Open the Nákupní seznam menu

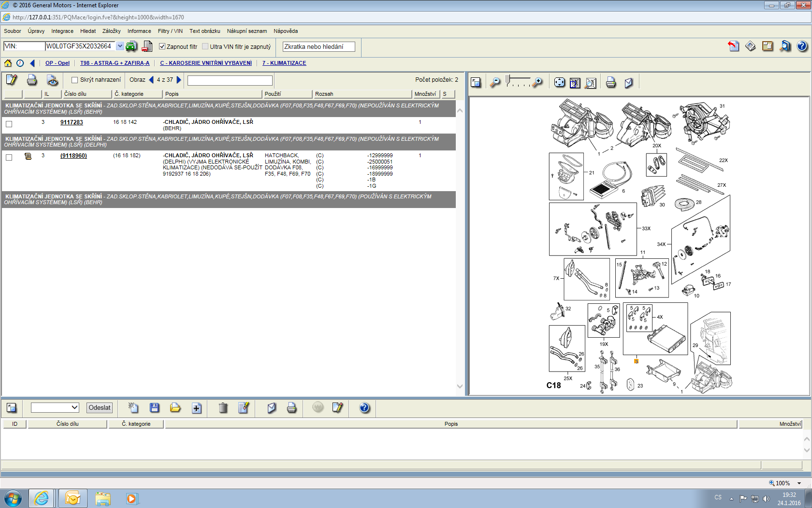click(246, 31)
